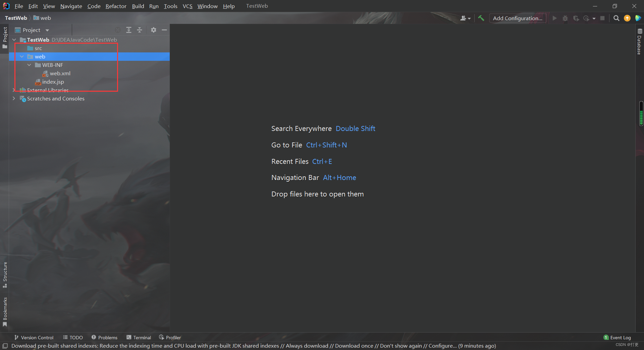Image resolution: width=644 pixels, height=350 pixels.
Task: Click the Run play icon
Action: (554, 18)
